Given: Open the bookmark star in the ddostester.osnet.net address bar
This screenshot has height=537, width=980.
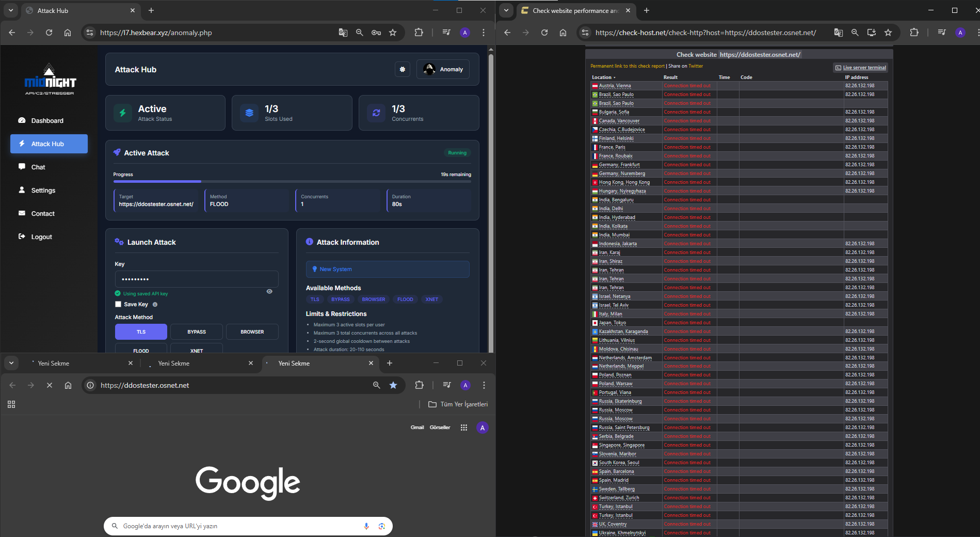Looking at the screenshot, I should coord(393,385).
